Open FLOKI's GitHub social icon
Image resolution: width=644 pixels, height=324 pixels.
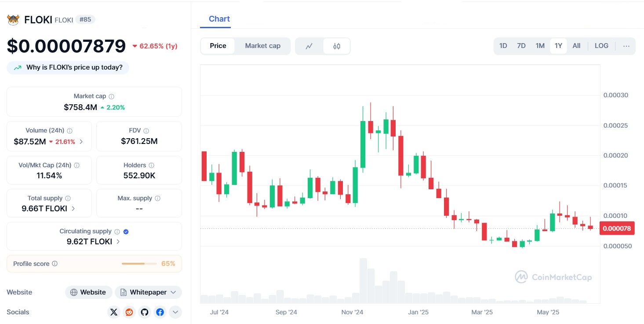[145, 312]
